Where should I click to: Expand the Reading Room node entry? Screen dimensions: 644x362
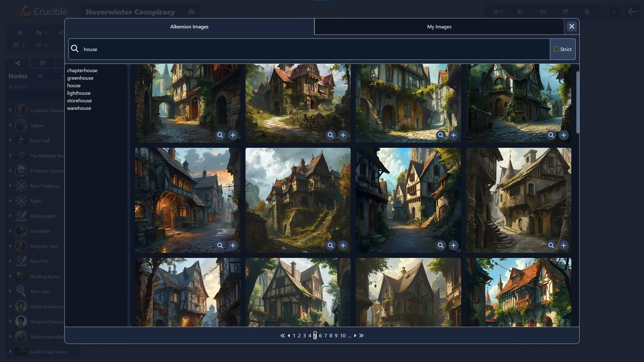coord(10,276)
